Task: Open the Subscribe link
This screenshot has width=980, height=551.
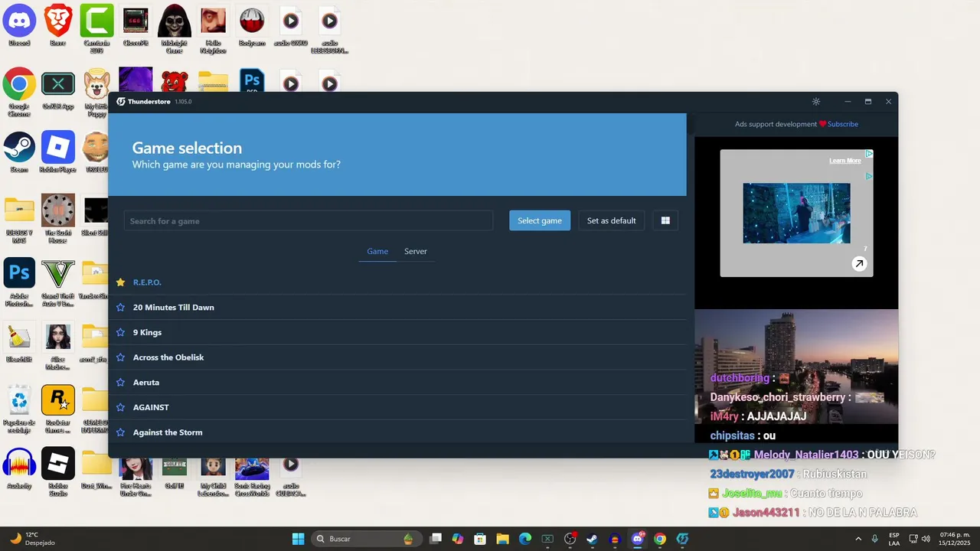Action: 842,124
